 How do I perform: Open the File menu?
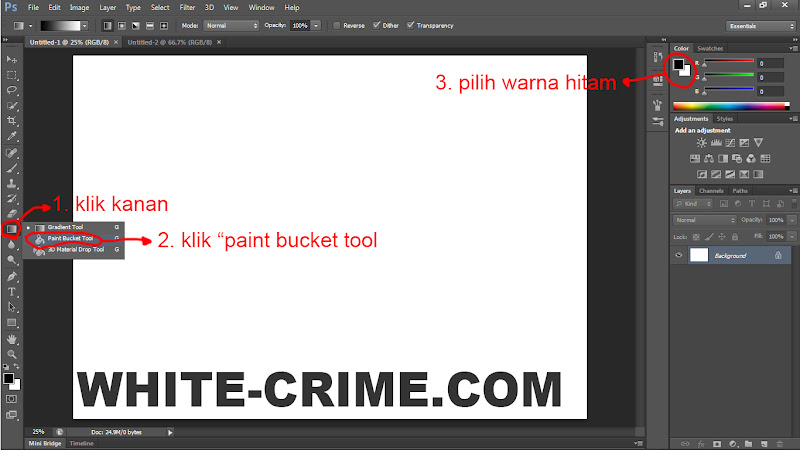pyautogui.click(x=33, y=8)
